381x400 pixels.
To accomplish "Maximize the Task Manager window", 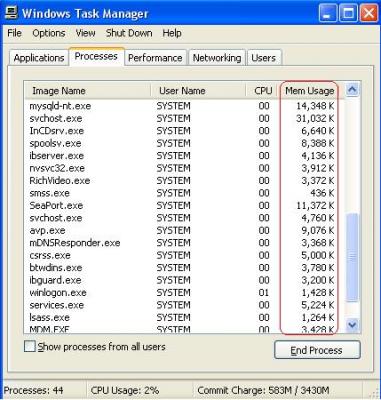I will pyautogui.click(x=348, y=14).
